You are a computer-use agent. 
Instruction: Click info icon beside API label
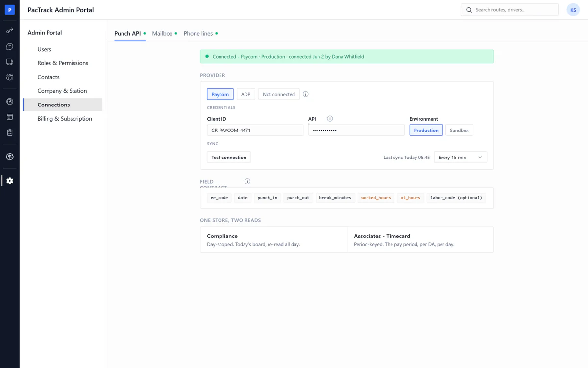coord(330,119)
